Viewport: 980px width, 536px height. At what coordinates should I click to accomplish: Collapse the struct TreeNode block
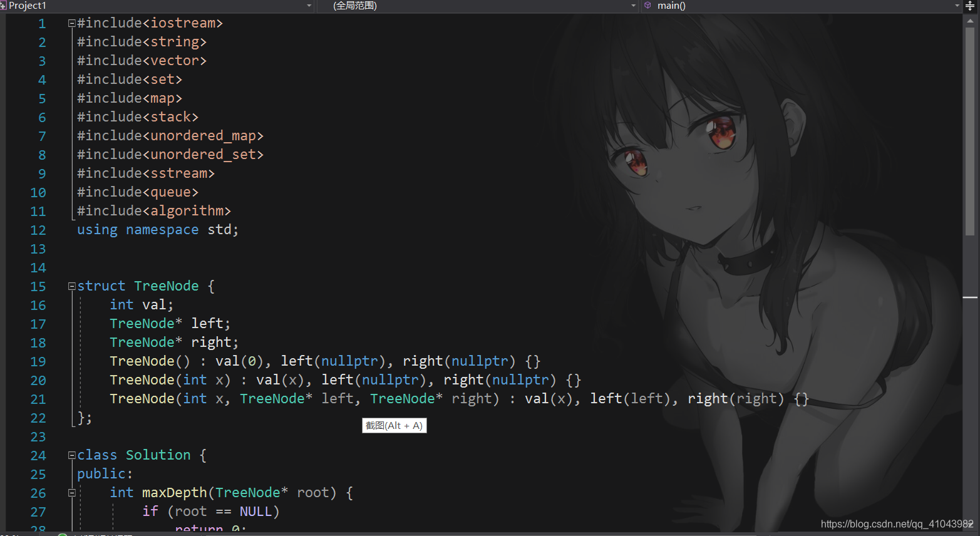(x=71, y=286)
